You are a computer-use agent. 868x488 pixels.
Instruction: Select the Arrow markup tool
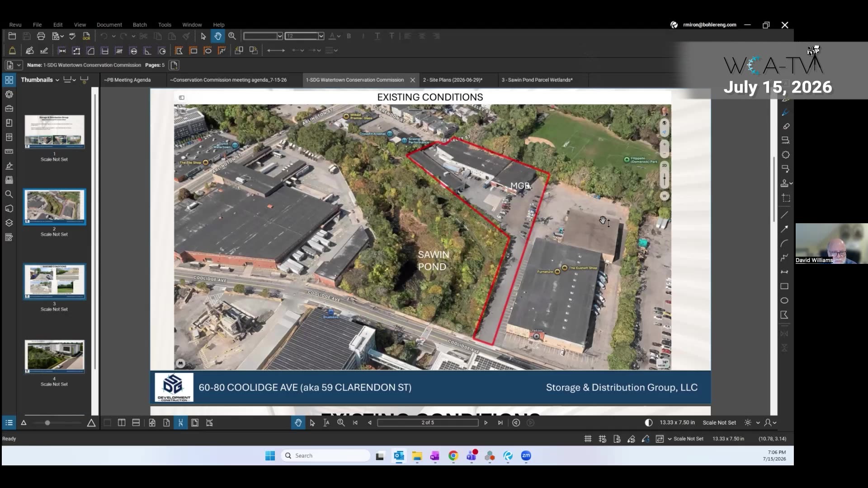tap(784, 229)
